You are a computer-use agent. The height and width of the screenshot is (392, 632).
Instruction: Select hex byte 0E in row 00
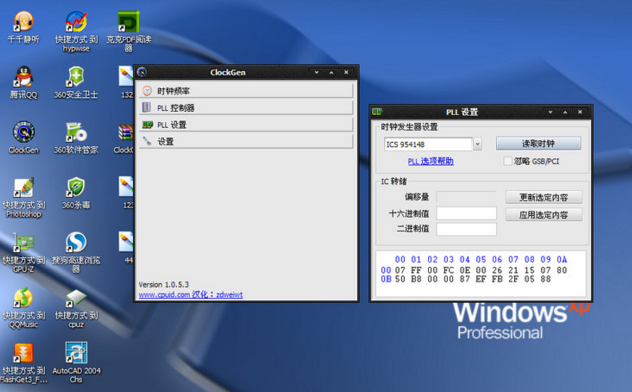coord(465,270)
